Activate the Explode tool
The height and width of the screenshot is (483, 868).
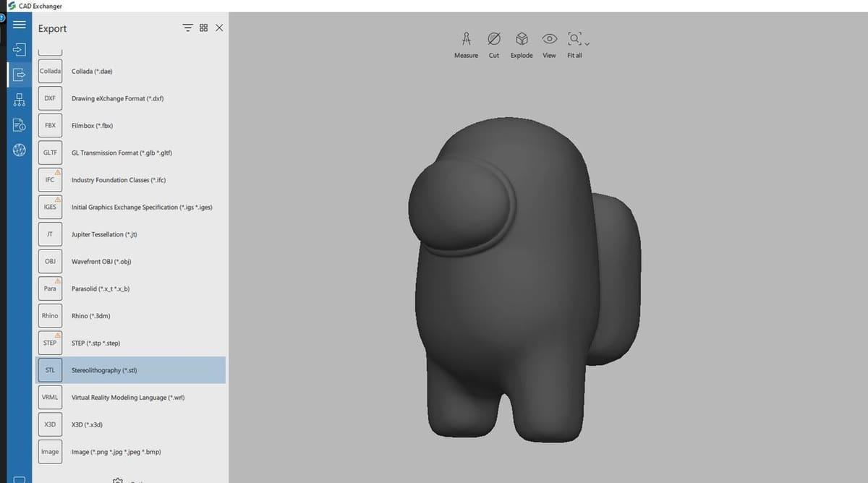[x=522, y=45]
